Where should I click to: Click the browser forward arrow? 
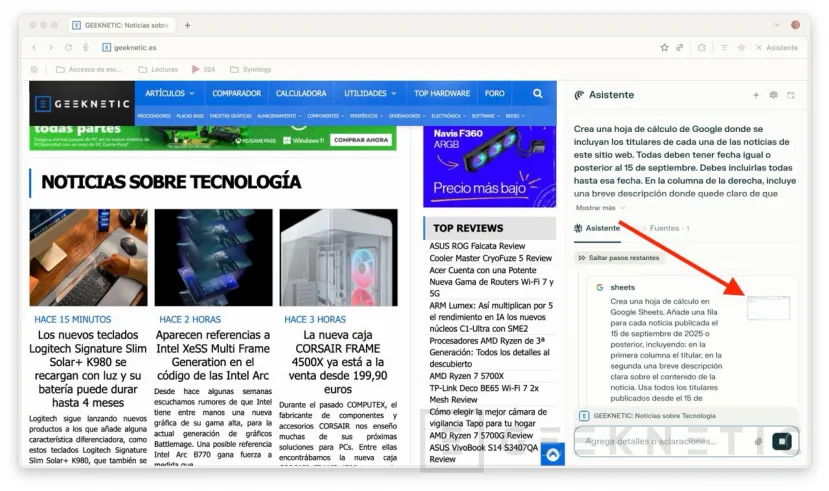pyautogui.click(x=51, y=48)
